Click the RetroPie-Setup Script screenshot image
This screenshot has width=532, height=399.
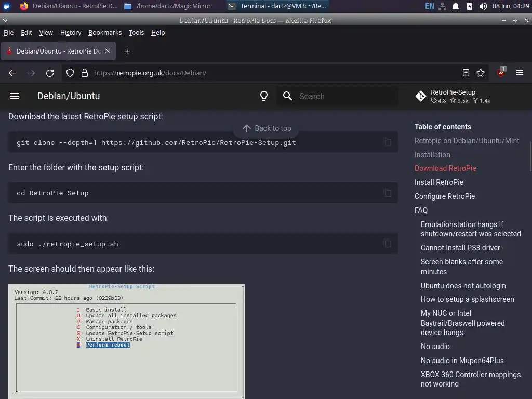(x=127, y=341)
